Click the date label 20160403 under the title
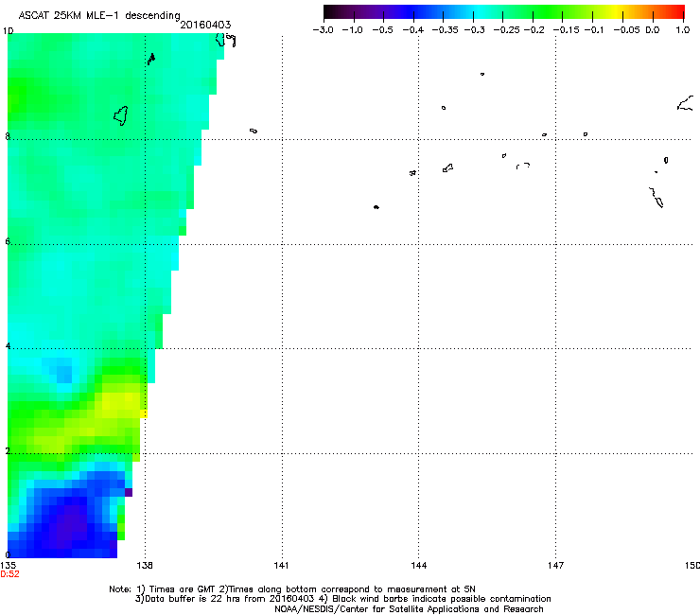This screenshot has height=615, width=700. [205, 25]
